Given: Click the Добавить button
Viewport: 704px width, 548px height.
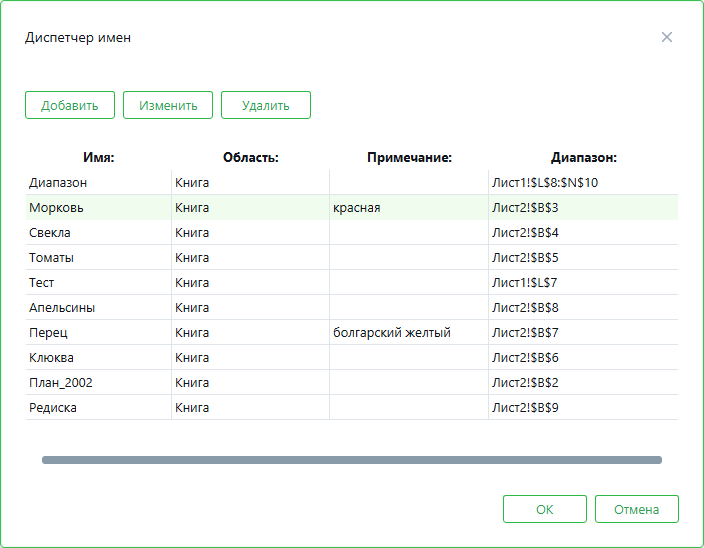Looking at the screenshot, I should (x=70, y=105).
